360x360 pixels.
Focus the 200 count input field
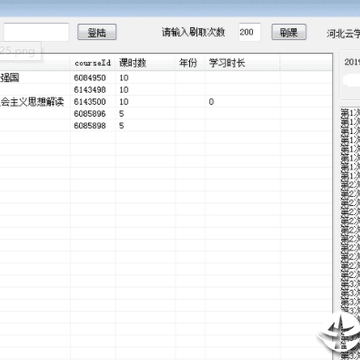click(250, 32)
